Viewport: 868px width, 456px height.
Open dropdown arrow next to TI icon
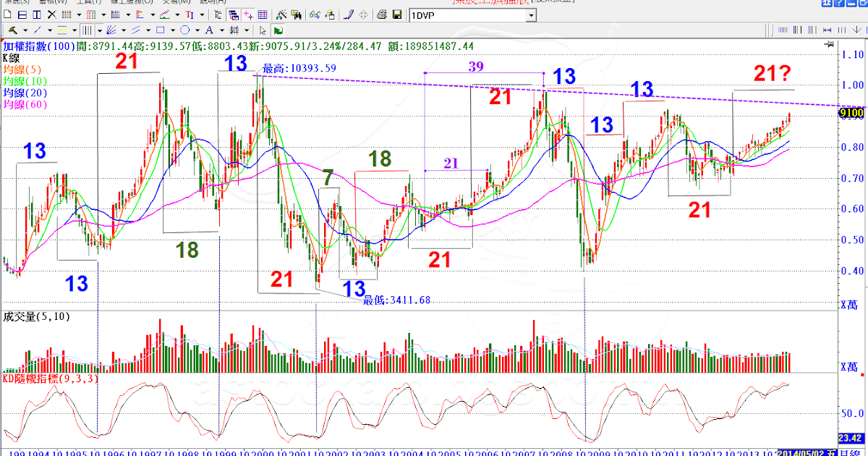(202, 14)
